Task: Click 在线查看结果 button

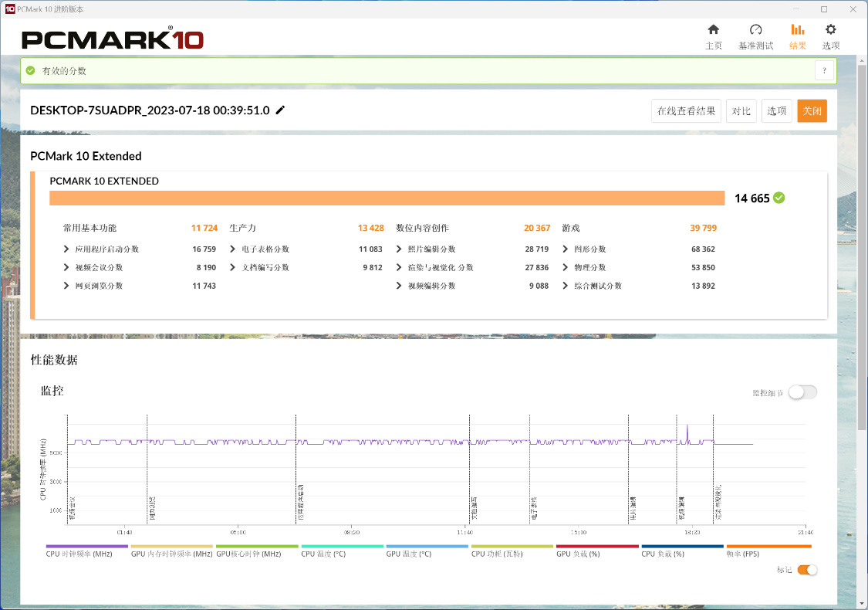Action: (686, 111)
